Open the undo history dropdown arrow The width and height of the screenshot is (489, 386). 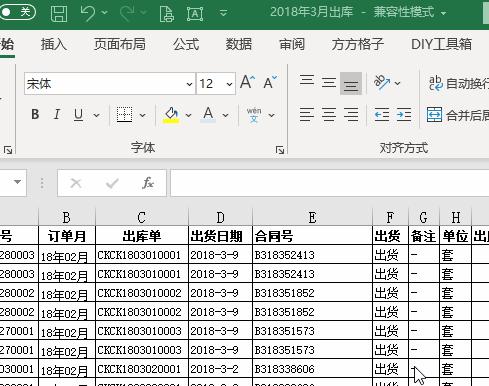tap(105, 13)
